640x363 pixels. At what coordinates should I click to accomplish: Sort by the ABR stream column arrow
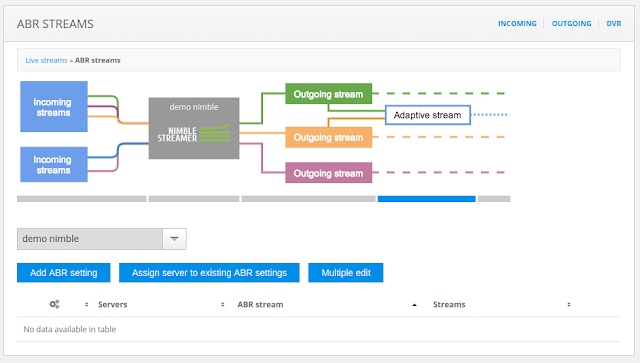click(414, 305)
